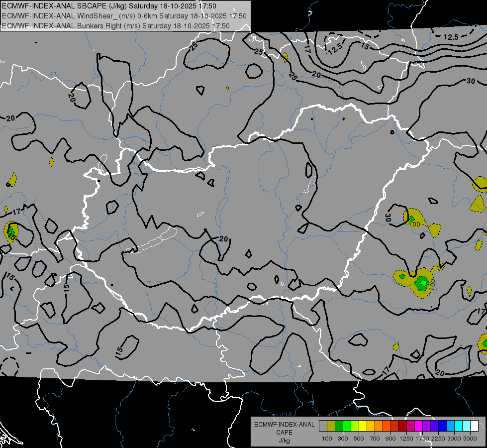Click the pale cyan legend swatch

click(467, 426)
